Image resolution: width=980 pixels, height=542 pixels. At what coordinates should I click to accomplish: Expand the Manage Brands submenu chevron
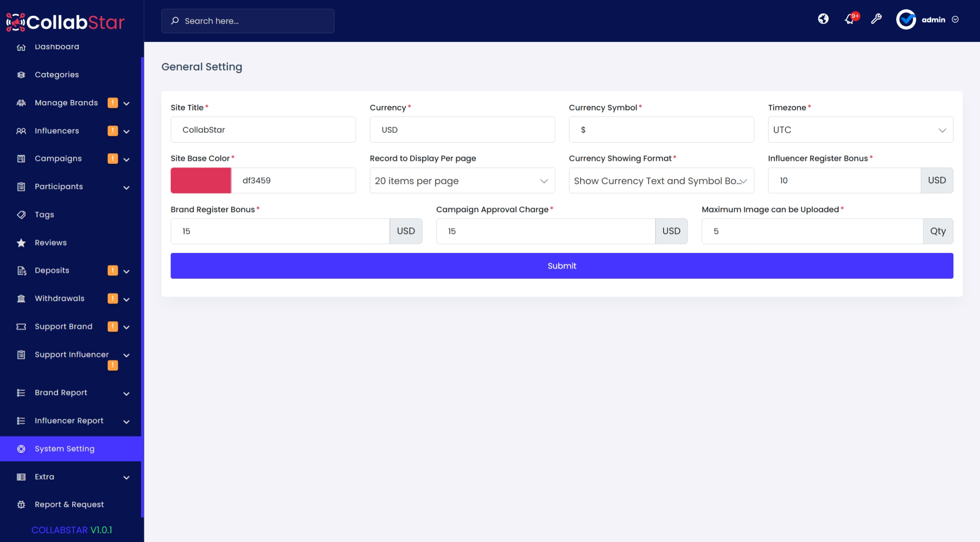(126, 103)
